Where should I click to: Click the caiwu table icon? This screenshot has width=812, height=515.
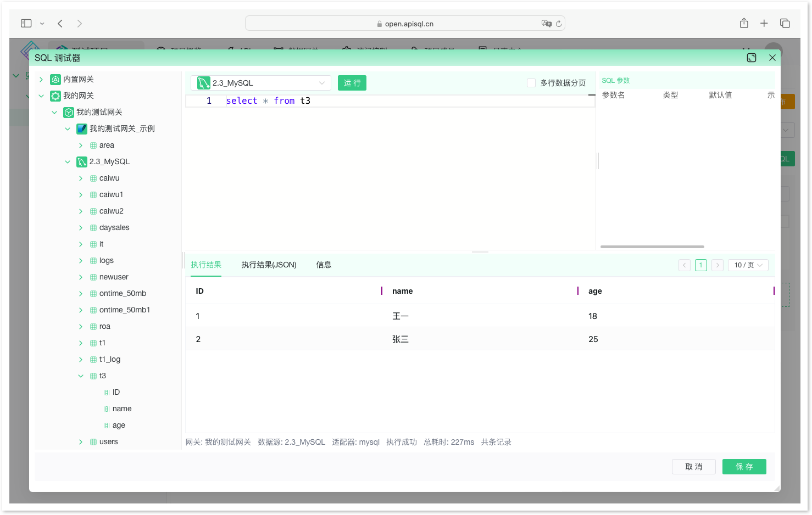tap(93, 178)
